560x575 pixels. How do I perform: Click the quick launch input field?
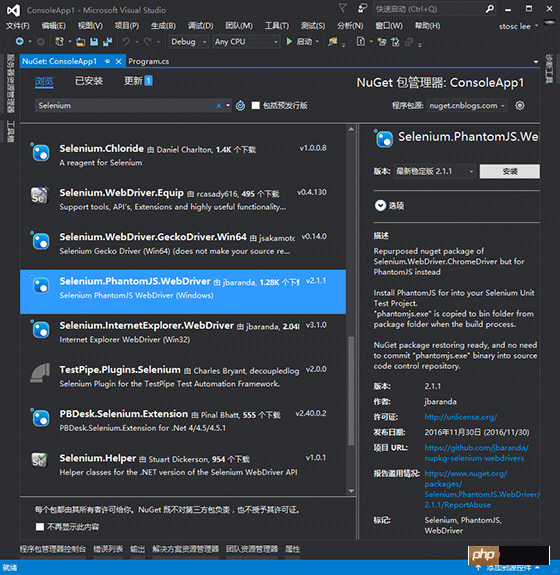[428, 9]
